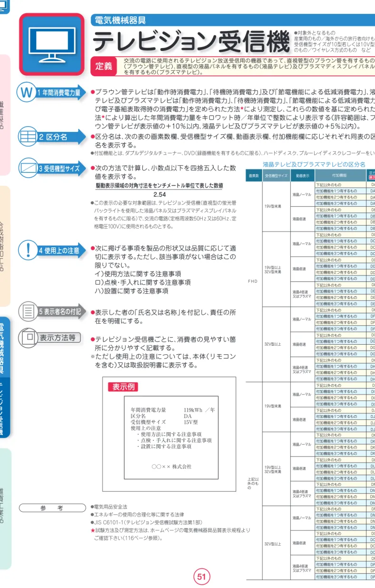
Task: Click the document lines icon beside 表示者名の付記
Action: tap(27, 312)
